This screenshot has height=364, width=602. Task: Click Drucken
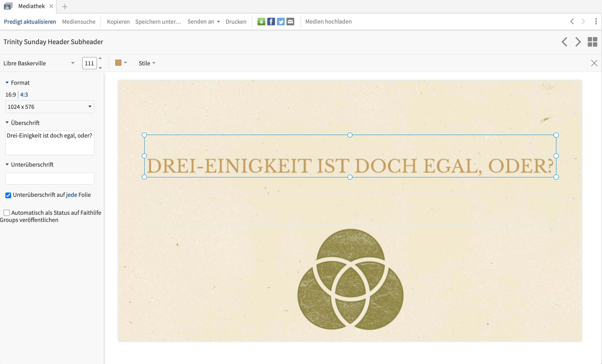click(x=236, y=22)
